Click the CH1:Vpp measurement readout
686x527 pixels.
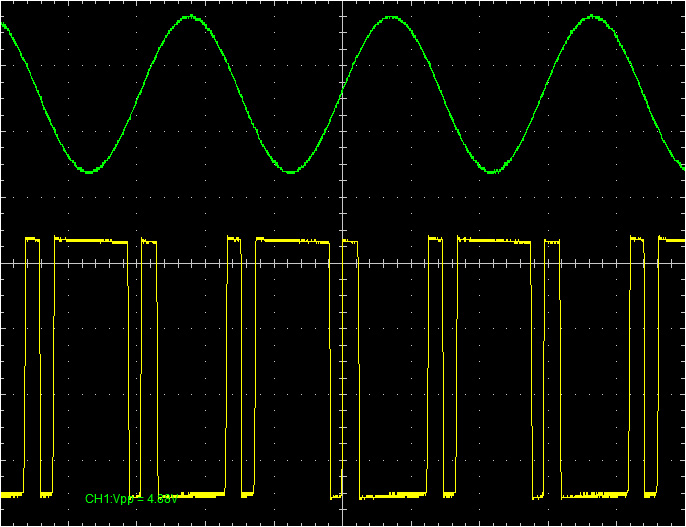coord(131,499)
